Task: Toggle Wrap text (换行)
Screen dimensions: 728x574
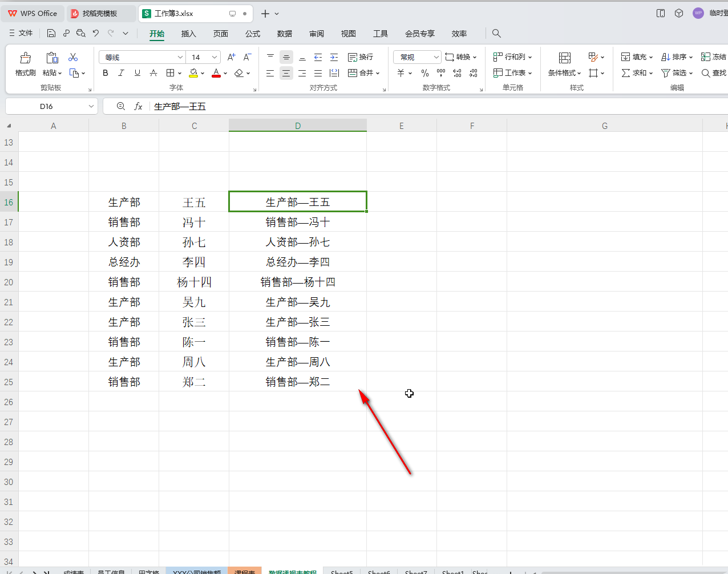Action: (361, 57)
